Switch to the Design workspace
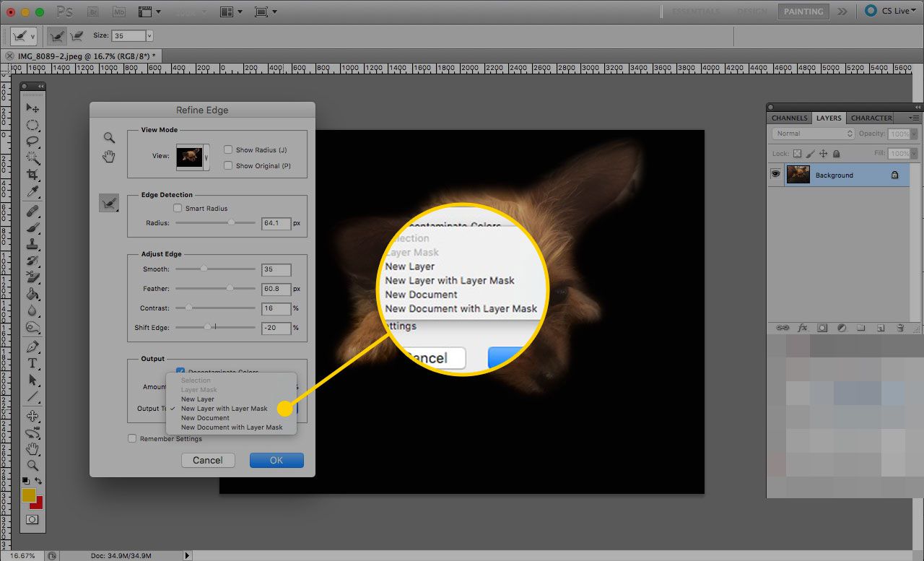The height and width of the screenshot is (561, 924). 752,12
